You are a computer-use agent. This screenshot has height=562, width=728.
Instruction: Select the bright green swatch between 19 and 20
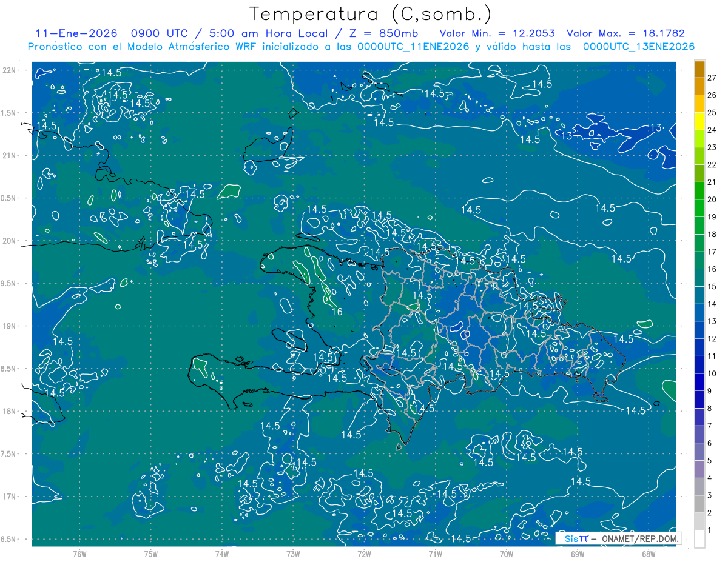[699, 208]
